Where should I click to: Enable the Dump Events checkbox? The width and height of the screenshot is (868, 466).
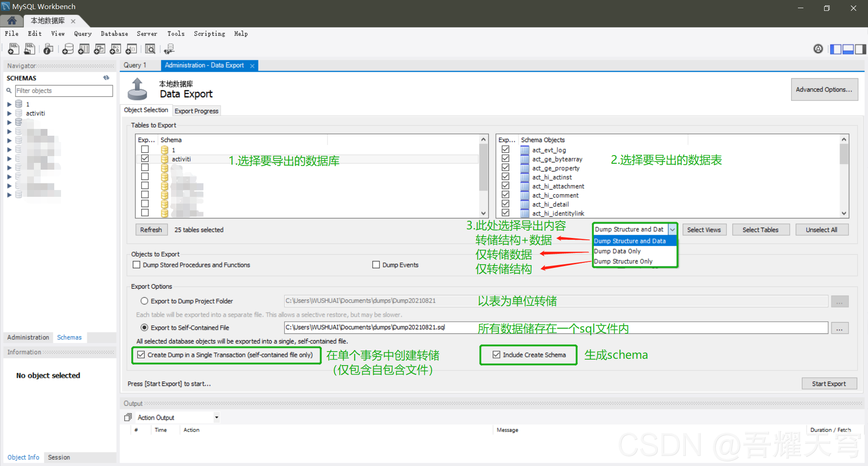click(376, 265)
